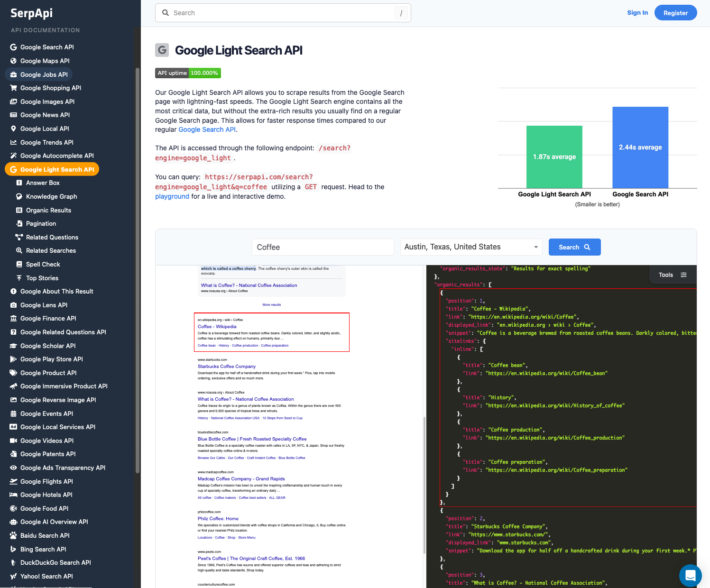This screenshot has width=710, height=588.
Task: Click the Philz Coffee: Home result title
Action: (218, 518)
